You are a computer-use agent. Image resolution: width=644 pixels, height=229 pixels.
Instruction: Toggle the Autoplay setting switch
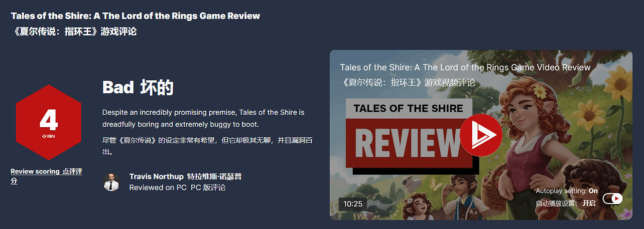613,199
